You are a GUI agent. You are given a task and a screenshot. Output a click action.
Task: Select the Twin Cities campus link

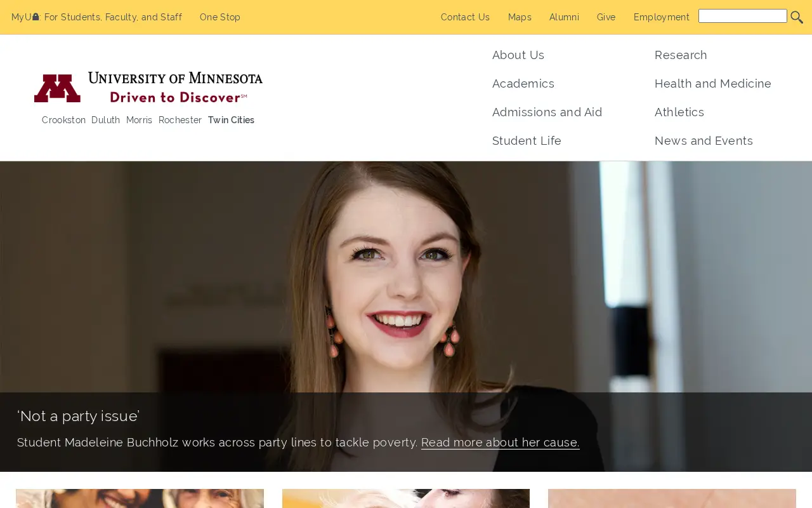click(231, 120)
